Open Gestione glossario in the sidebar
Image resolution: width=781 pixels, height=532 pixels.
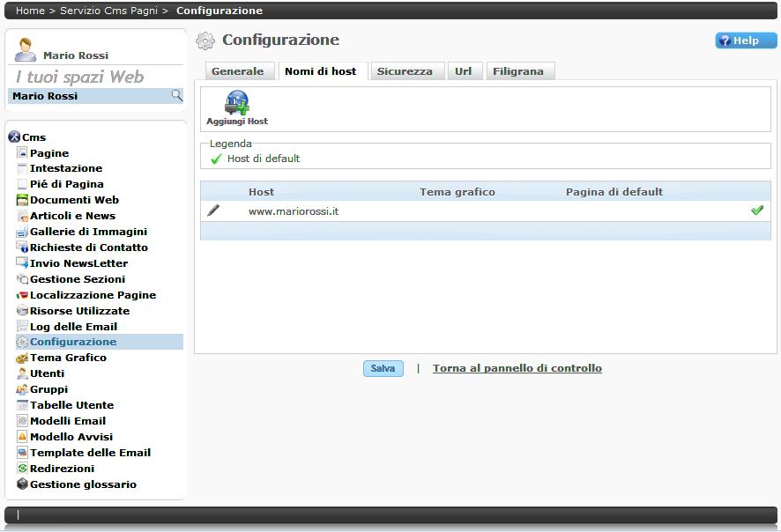(x=83, y=484)
